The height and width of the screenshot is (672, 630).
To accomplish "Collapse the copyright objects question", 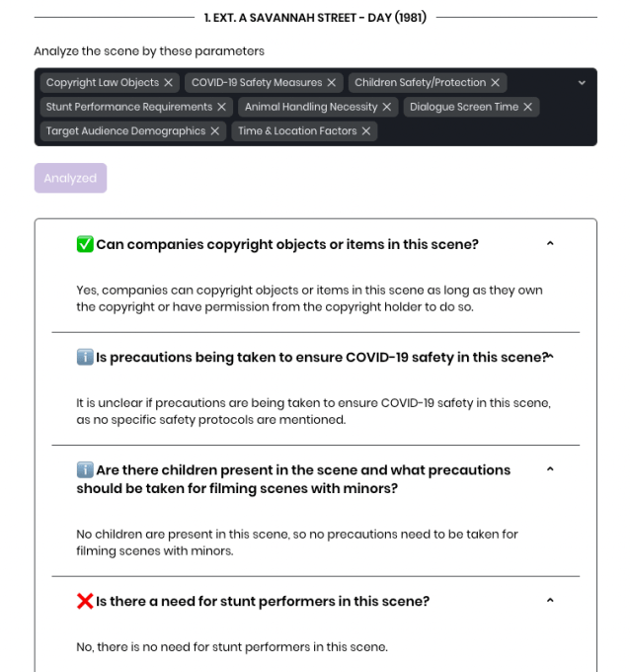I will (x=550, y=244).
